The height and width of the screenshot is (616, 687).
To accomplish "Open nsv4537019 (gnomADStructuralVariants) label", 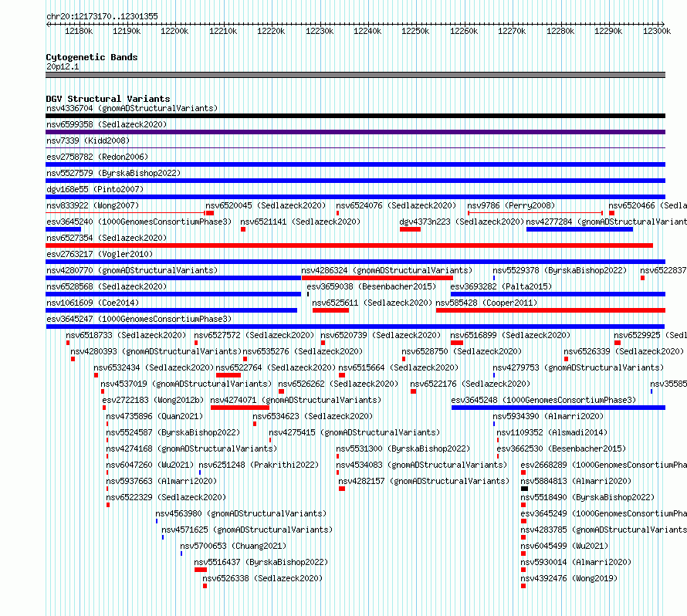I will click(186, 384).
